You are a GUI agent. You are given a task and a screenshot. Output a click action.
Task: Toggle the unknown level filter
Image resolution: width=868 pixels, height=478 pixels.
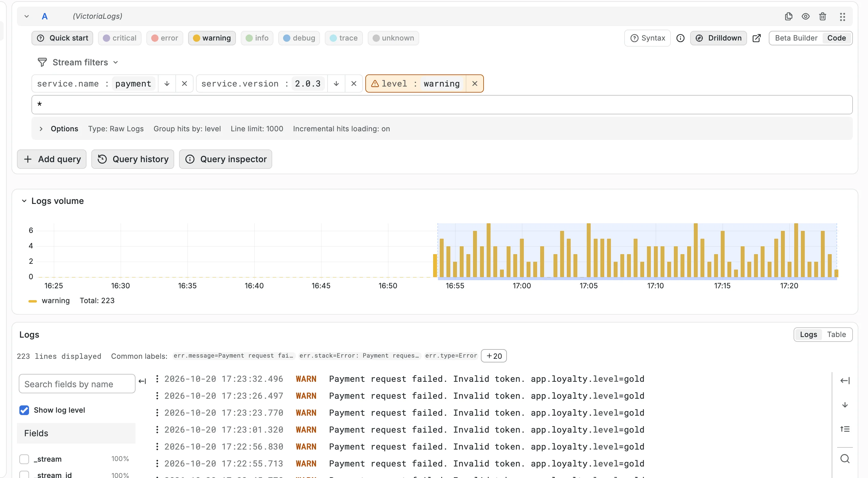[x=393, y=38]
